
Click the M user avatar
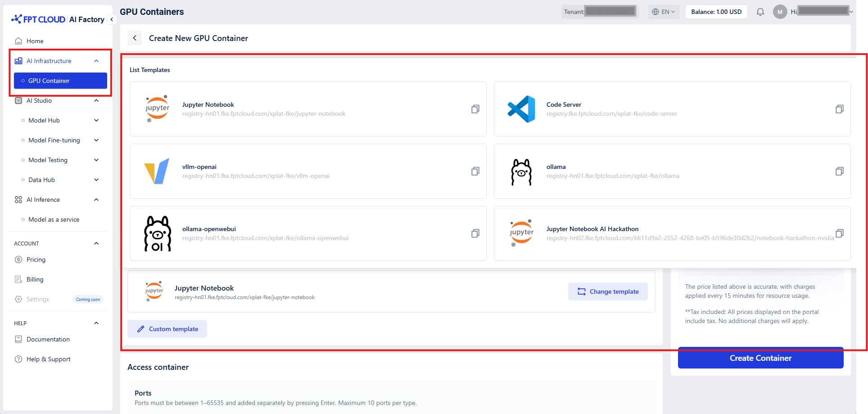coord(780,12)
